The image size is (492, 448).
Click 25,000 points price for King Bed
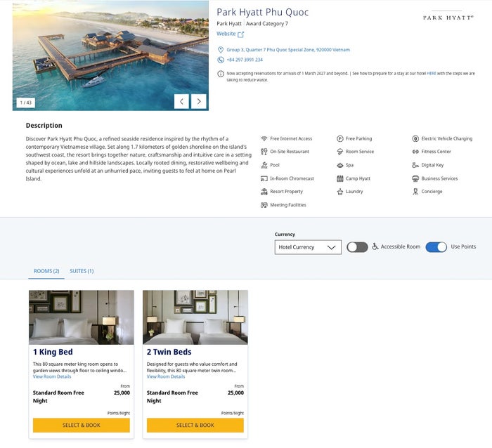coord(122,393)
